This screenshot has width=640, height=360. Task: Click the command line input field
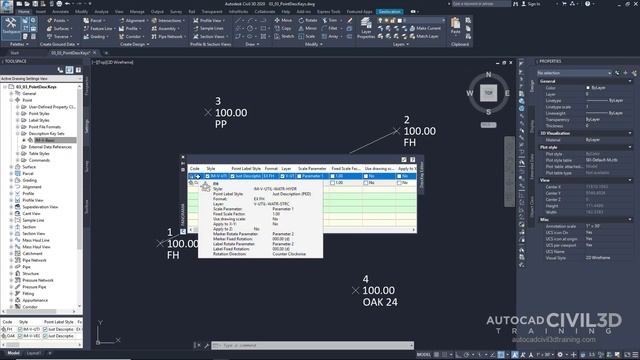pos(313,345)
